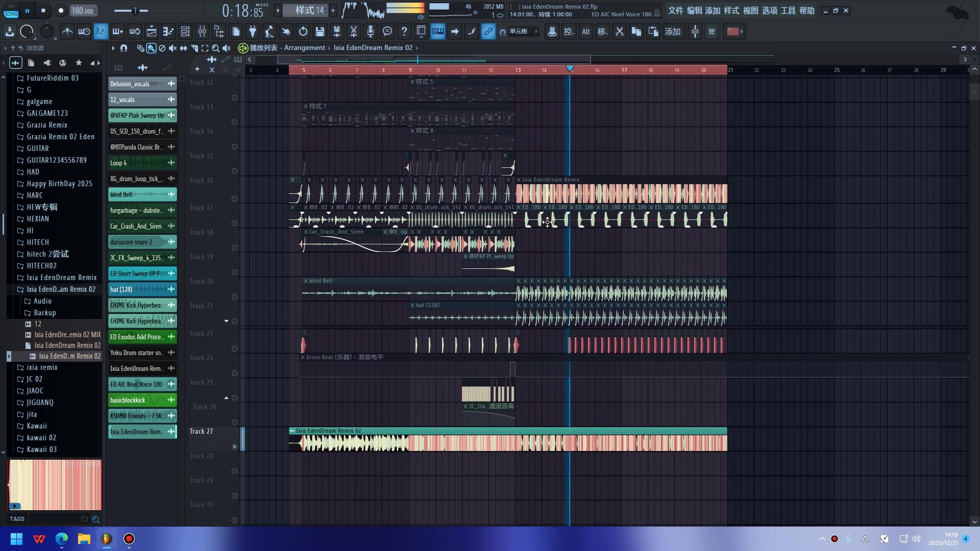Select the Delete tool in playlist
The width and height of the screenshot is (980, 551).
[x=162, y=48]
